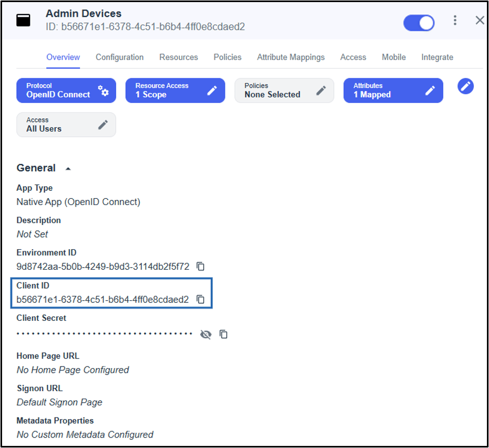Click the gears icon on Protocol card
489x448 pixels.
(x=103, y=90)
